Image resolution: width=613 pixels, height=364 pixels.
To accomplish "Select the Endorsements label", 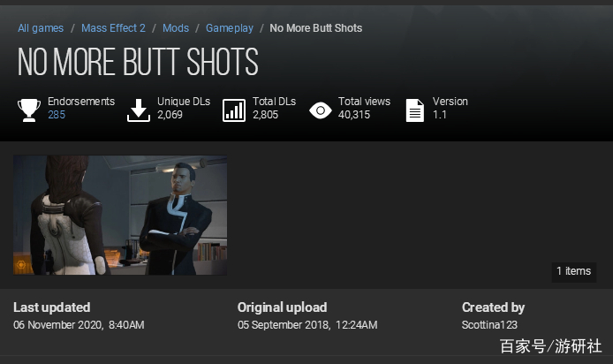I will coord(81,102).
